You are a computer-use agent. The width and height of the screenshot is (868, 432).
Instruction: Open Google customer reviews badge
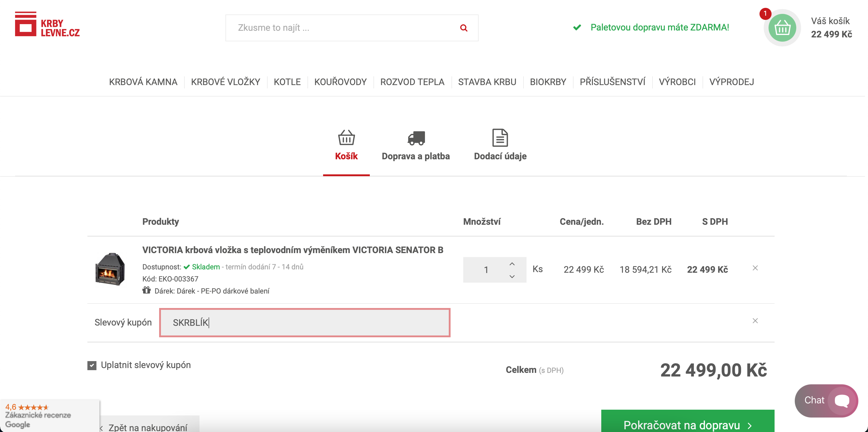point(49,415)
